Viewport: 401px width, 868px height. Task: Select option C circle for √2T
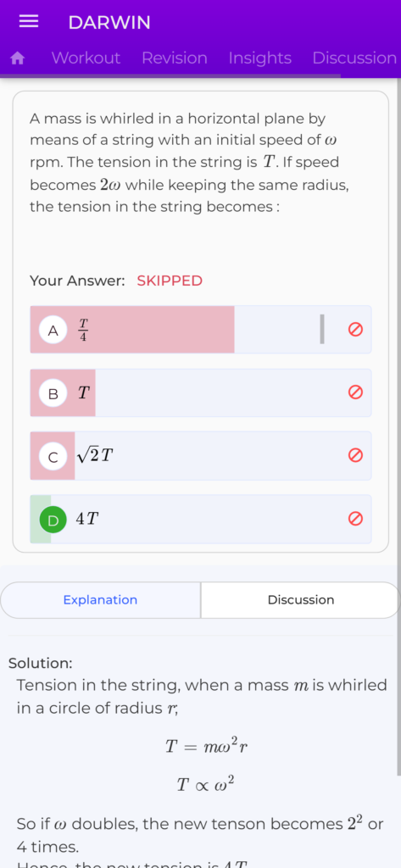(53, 457)
